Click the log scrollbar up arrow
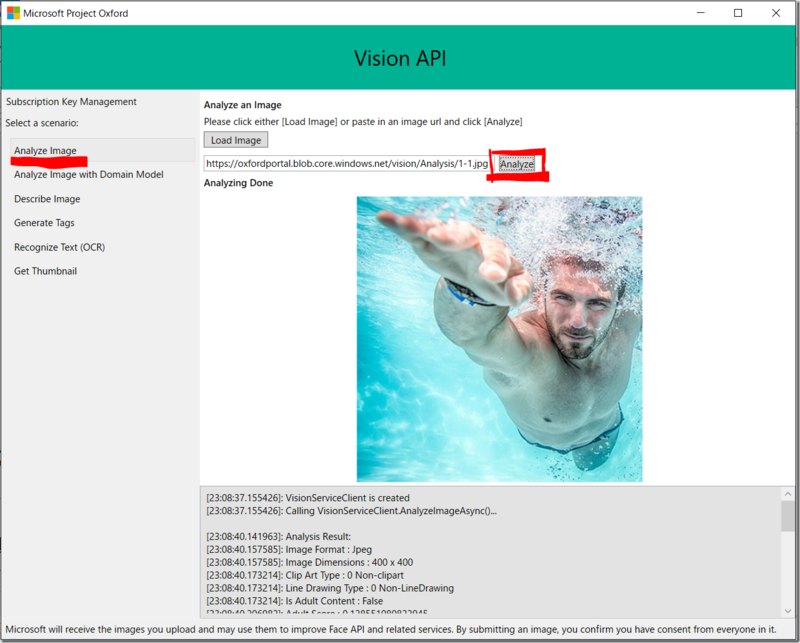 788,494
